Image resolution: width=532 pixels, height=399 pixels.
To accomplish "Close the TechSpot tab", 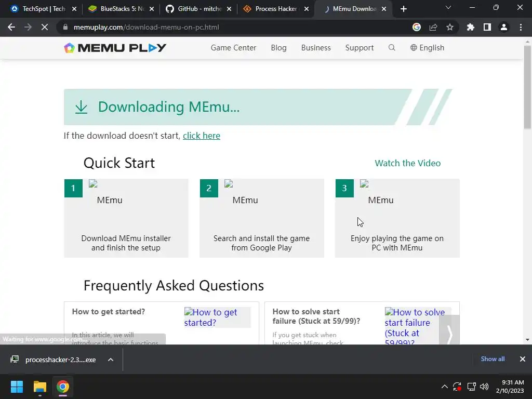I will click(74, 9).
